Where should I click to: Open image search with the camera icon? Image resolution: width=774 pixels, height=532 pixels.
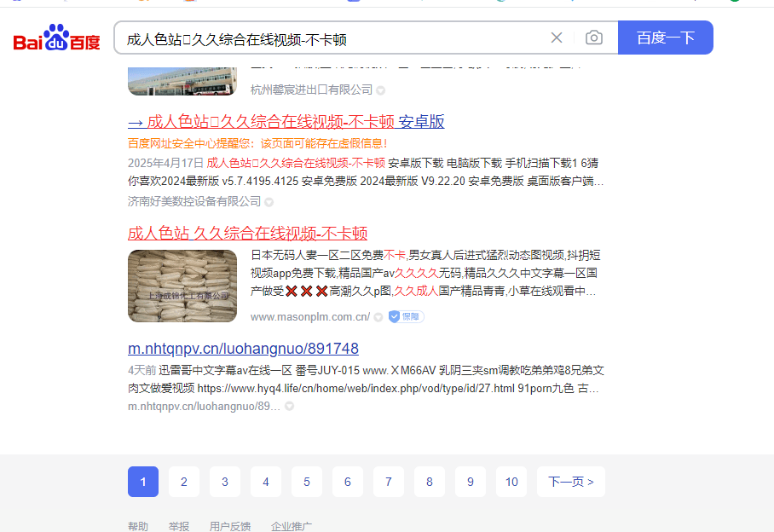[594, 38]
